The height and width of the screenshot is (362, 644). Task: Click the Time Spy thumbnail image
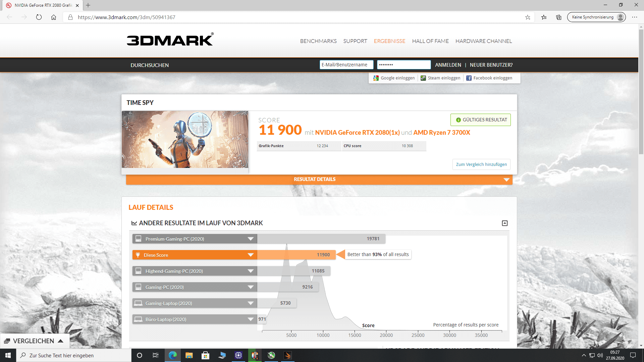[x=185, y=139]
